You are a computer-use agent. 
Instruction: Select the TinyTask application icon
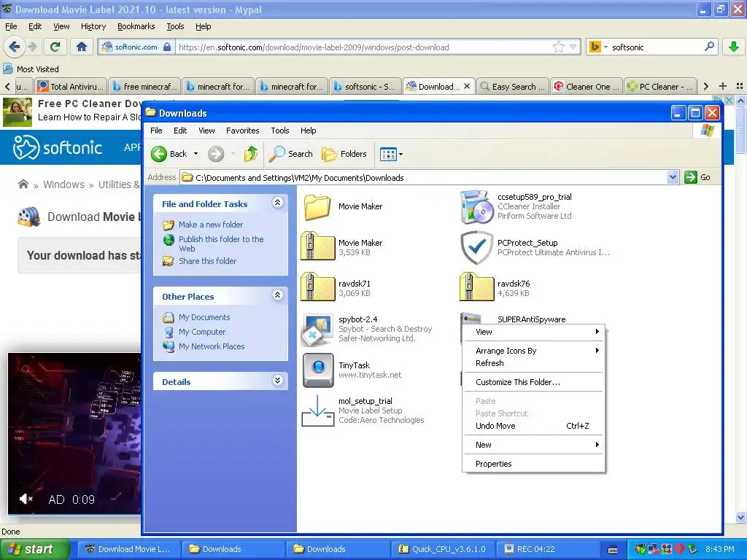pyautogui.click(x=318, y=370)
